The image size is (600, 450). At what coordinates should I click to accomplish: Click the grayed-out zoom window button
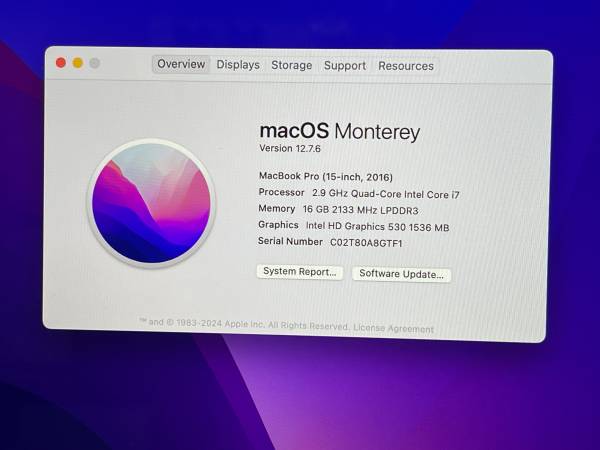pos(95,63)
